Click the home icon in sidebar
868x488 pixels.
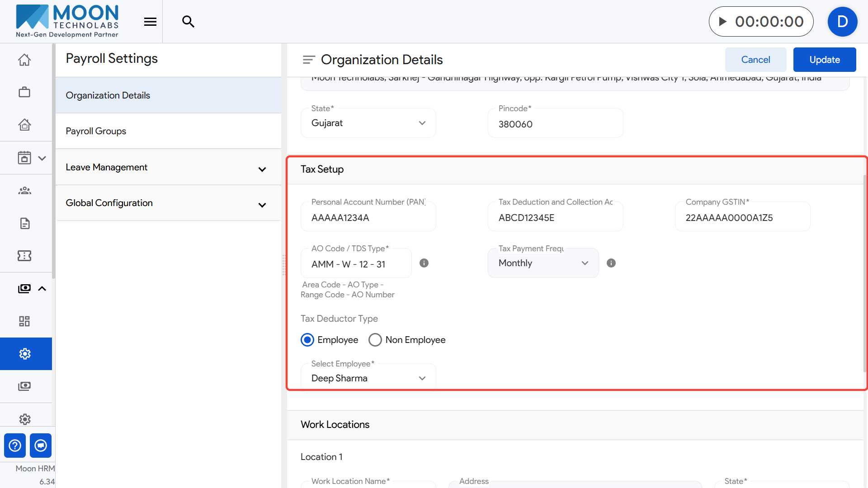pos(24,60)
